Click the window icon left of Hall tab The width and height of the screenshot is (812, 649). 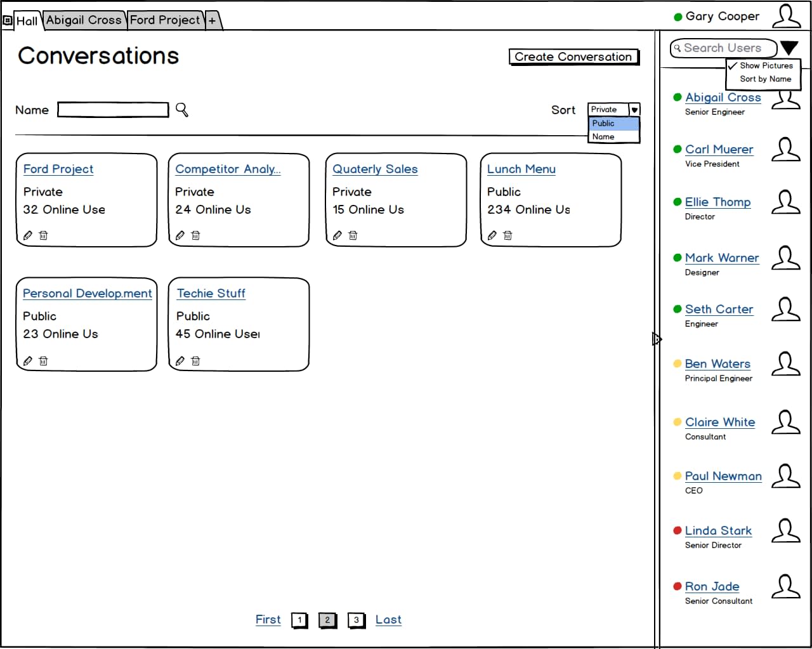8,20
